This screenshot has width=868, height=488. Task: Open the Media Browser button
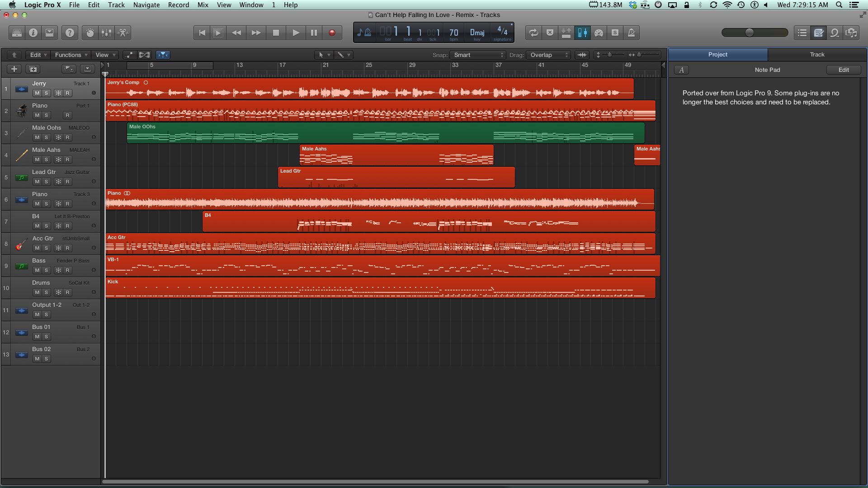pyautogui.click(x=851, y=33)
